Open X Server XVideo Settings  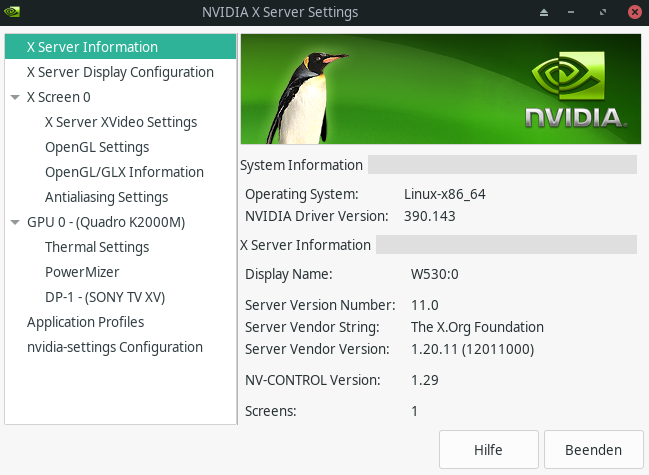(121, 122)
